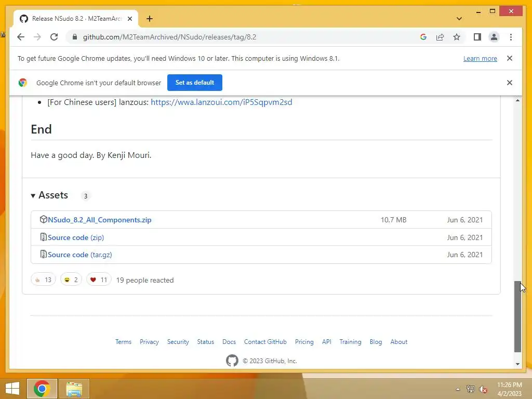This screenshot has height=399, width=532.
Task: Open the Security footer link
Action: point(178,342)
